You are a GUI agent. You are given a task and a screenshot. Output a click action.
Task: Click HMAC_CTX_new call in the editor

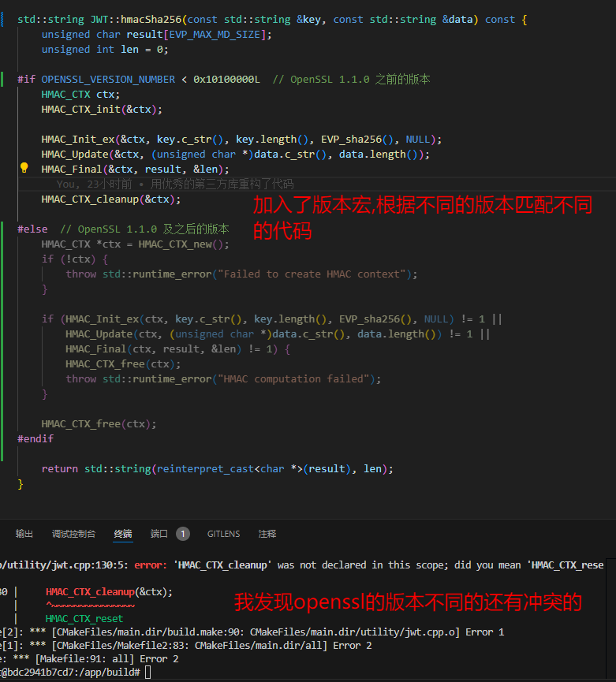(x=181, y=244)
